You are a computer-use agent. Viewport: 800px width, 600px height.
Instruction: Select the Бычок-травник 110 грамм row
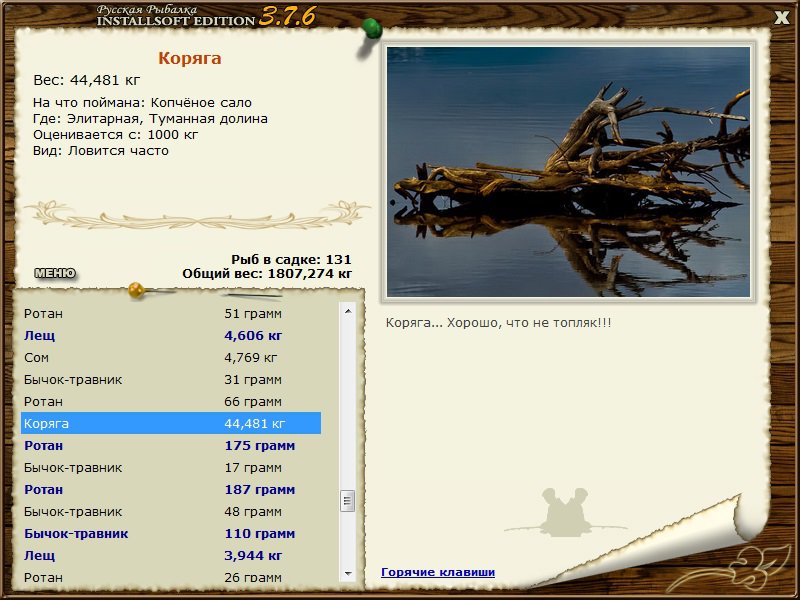tap(171, 533)
